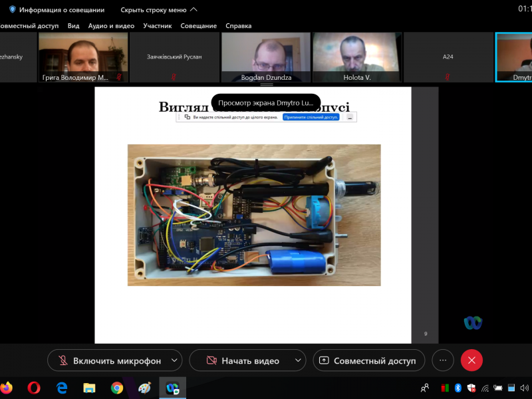The image size is (532, 399).
Task: Open Opera browser from the taskbar
Action: pyautogui.click(x=34, y=388)
